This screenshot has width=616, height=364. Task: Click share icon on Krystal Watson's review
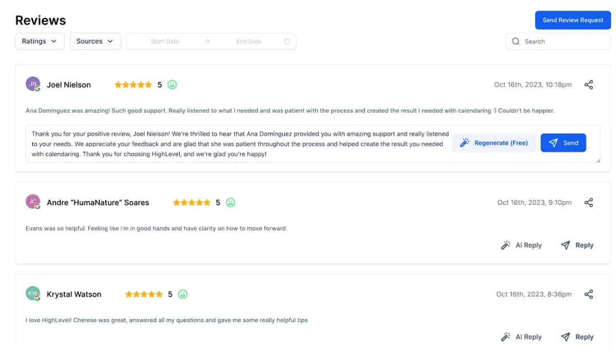[589, 294]
